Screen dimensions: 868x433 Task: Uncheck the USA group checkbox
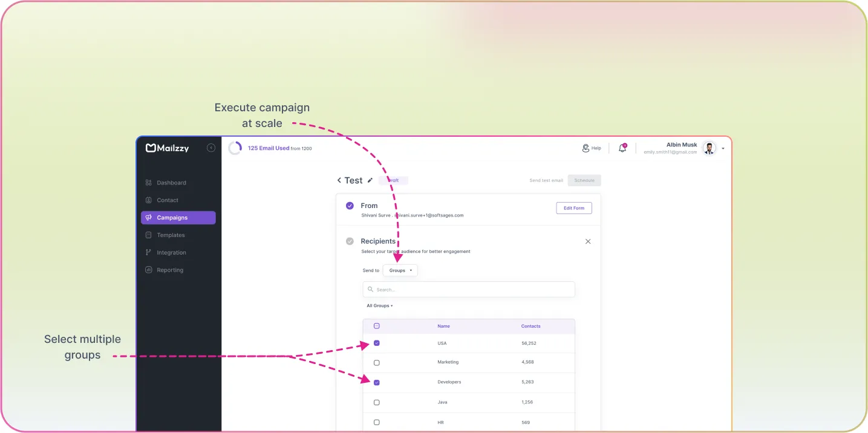click(x=376, y=343)
